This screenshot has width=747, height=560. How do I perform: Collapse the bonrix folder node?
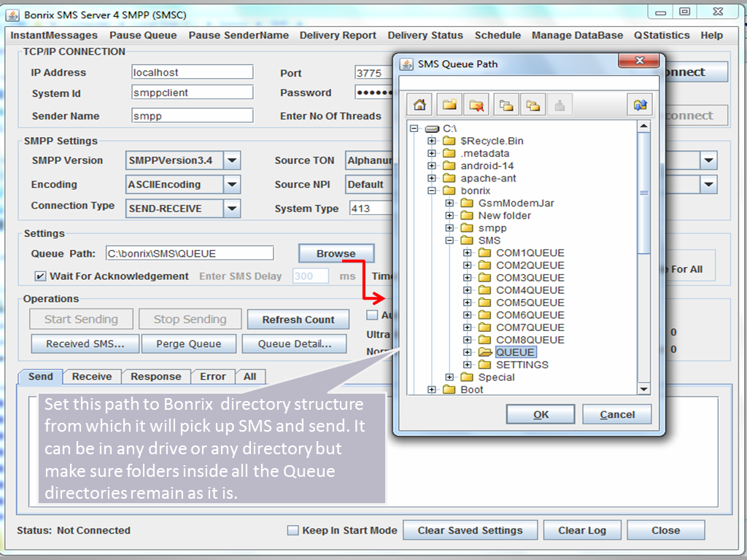pyautogui.click(x=432, y=190)
